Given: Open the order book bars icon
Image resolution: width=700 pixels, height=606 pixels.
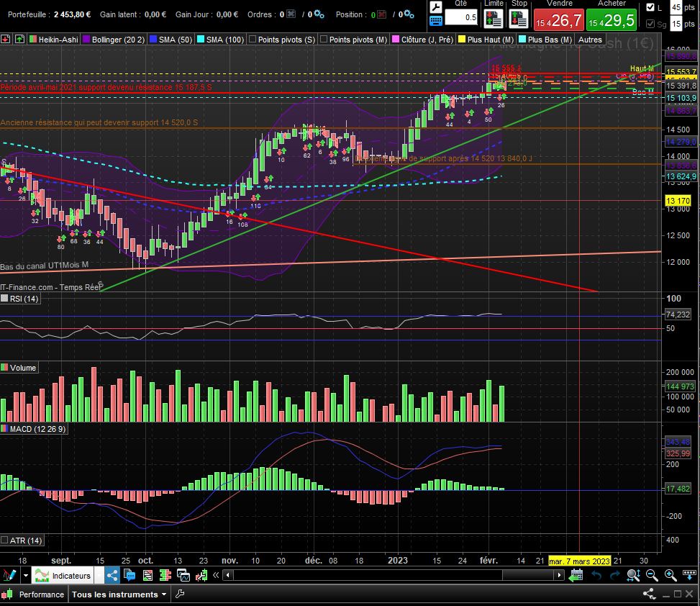Looking at the screenshot, I should pyautogui.click(x=165, y=575).
